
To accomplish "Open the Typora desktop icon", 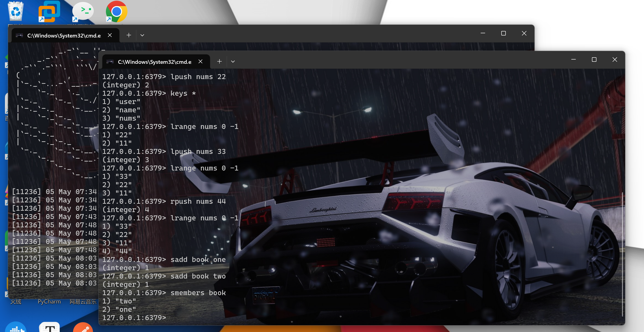I will coord(50,327).
